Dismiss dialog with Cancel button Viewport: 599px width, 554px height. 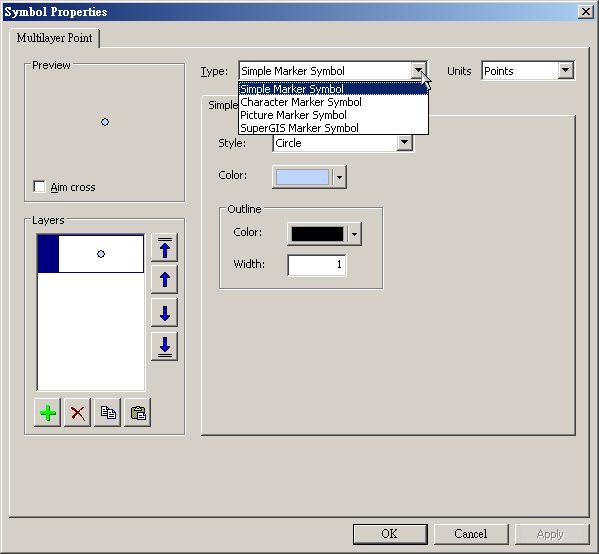pyautogui.click(x=471, y=534)
